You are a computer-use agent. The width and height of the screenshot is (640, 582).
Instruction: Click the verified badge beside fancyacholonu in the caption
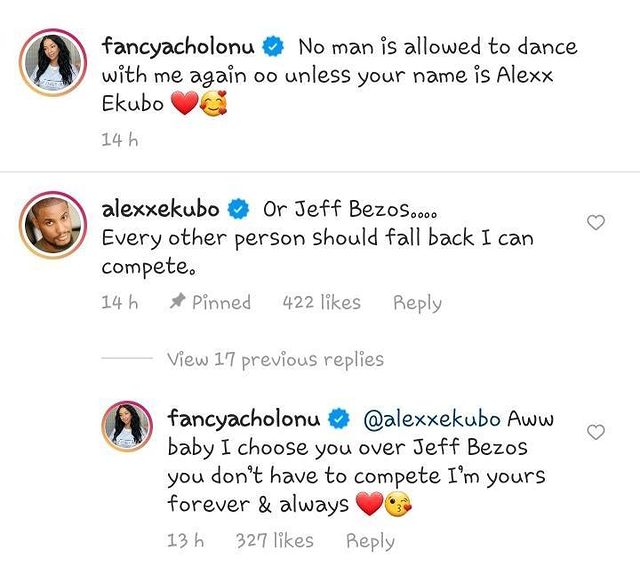tap(271, 47)
